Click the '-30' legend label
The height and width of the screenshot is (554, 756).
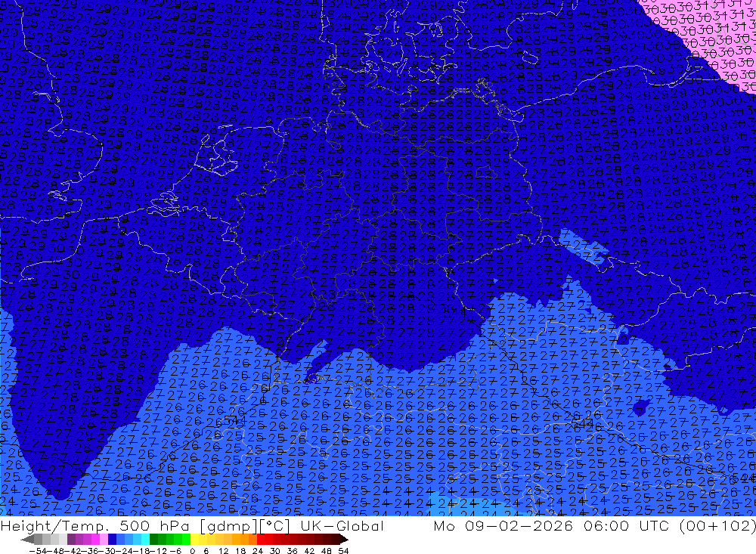[x=107, y=551]
